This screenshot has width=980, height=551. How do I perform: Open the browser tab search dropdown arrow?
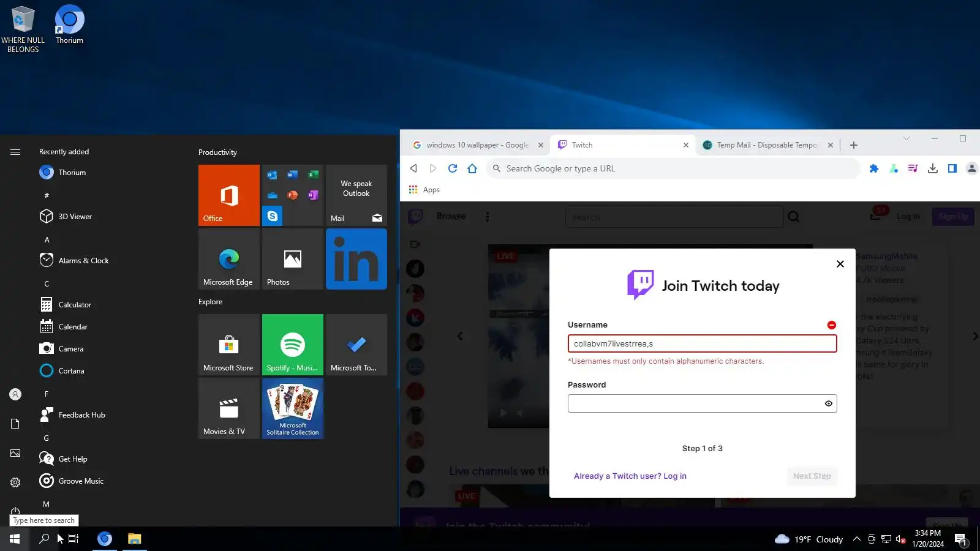907,138
